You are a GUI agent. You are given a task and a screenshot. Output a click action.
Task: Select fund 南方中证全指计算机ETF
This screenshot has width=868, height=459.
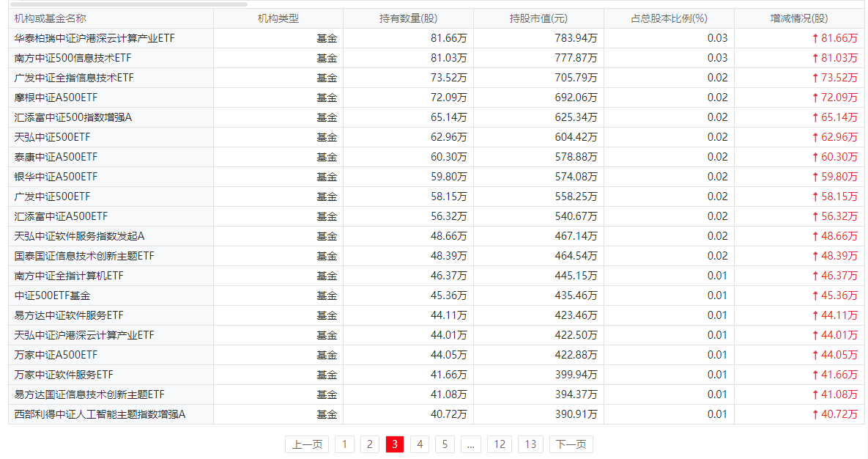point(69,276)
